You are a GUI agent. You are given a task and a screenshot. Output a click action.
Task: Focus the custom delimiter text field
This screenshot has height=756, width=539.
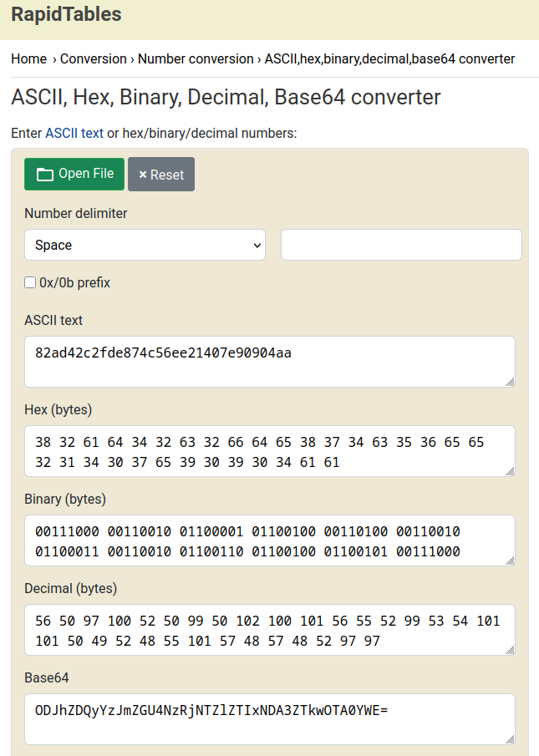tap(402, 245)
